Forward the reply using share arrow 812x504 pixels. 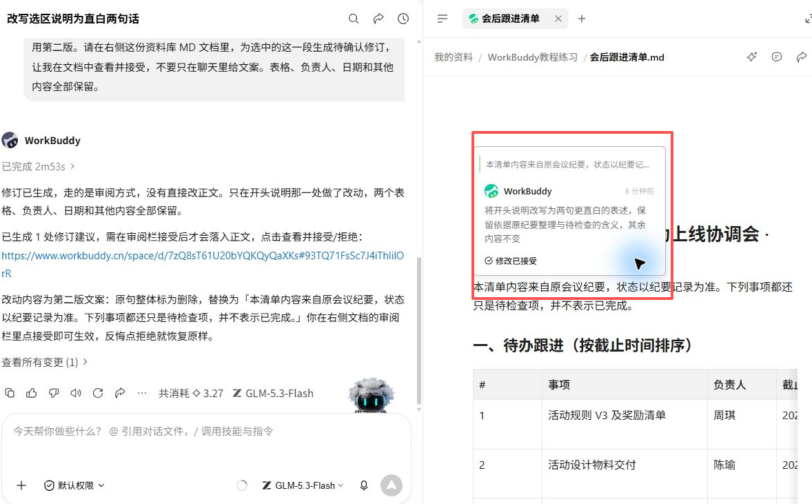click(120, 393)
